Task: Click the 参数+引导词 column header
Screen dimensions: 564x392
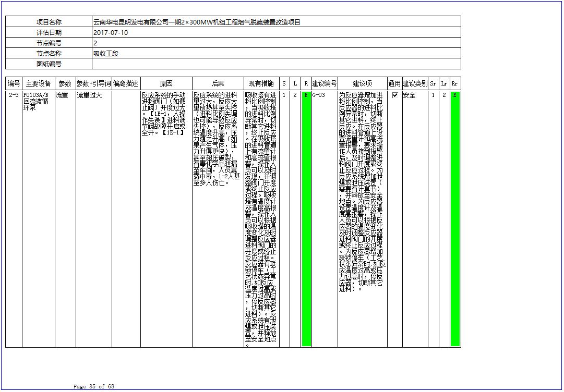Action: (x=94, y=83)
